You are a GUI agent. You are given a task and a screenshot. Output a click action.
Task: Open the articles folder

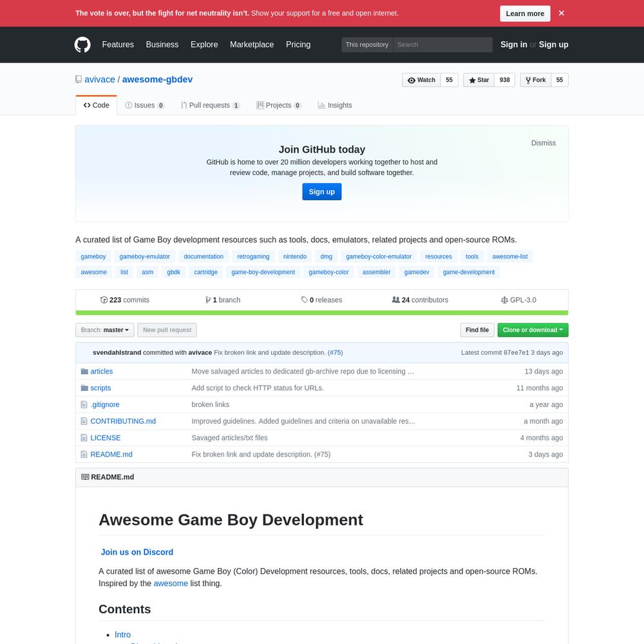(102, 372)
